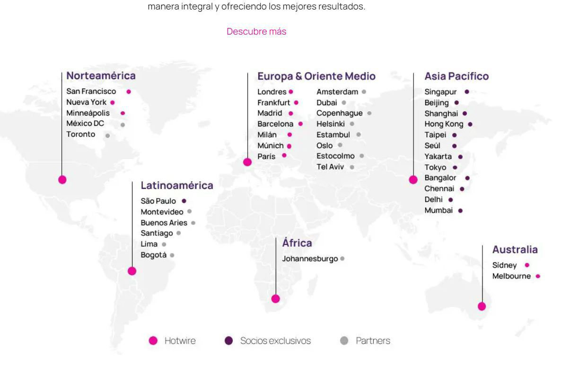
Task: Select Tokyo in the Asia Pacífico list
Action: (x=435, y=167)
